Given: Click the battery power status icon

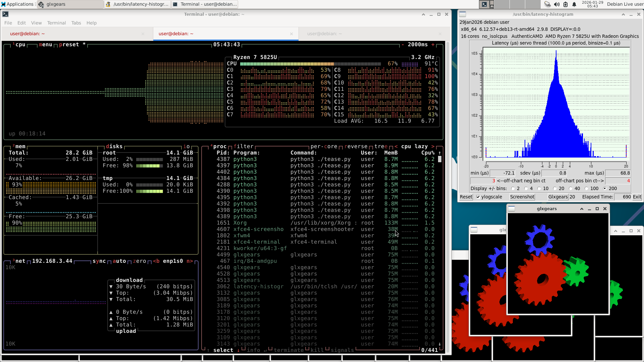Looking at the screenshot, I should (x=566, y=4).
